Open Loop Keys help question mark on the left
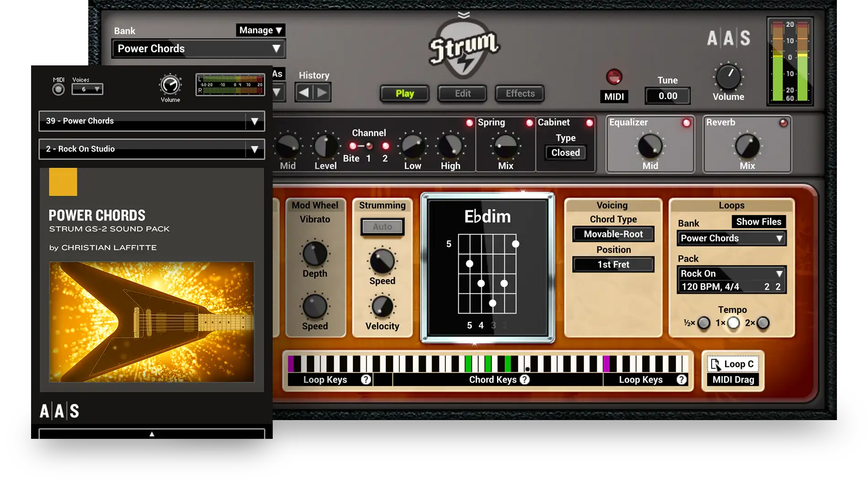This screenshot has height=480, width=868. pos(365,379)
